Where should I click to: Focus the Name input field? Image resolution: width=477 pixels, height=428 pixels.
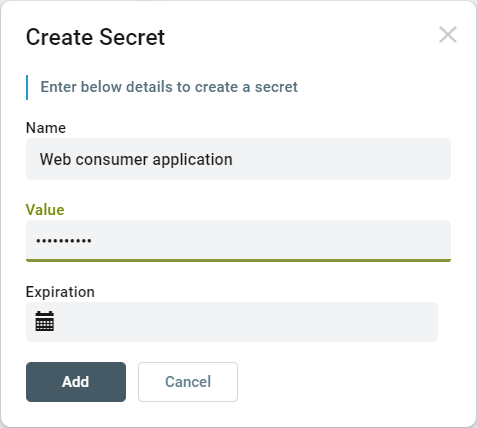[238, 159]
